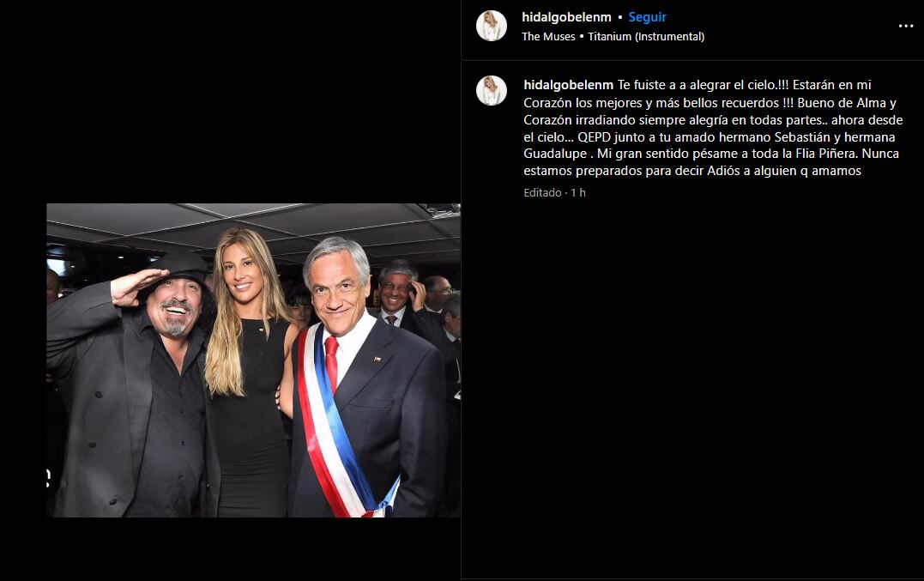Click the words 'Flia Piñera' in caption
The width and height of the screenshot is (924, 581).
click(825, 154)
